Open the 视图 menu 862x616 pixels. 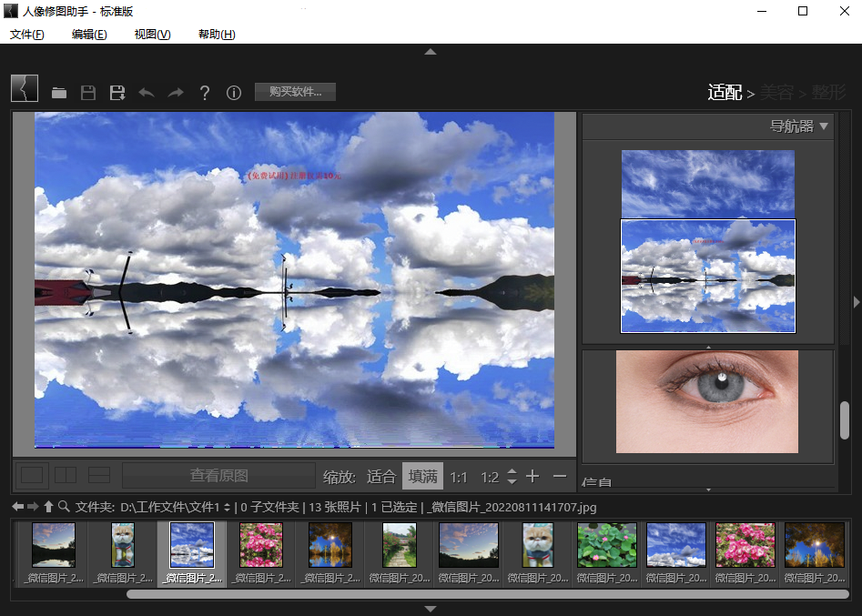[x=152, y=35]
